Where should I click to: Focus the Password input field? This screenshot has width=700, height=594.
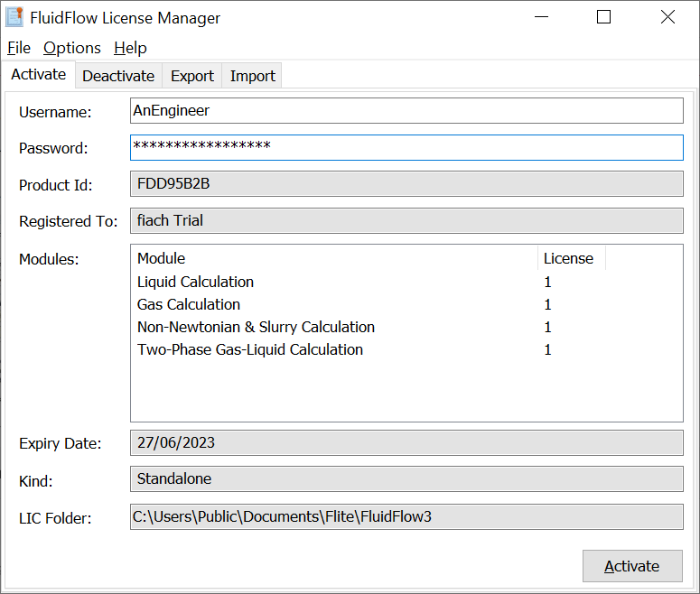(x=406, y=147)
